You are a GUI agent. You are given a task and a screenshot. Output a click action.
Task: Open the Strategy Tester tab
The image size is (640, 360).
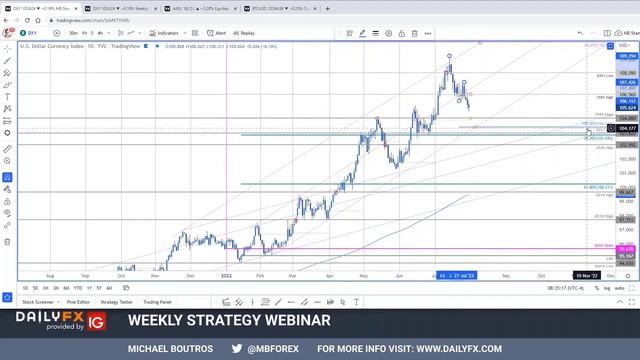pos(116,302)
